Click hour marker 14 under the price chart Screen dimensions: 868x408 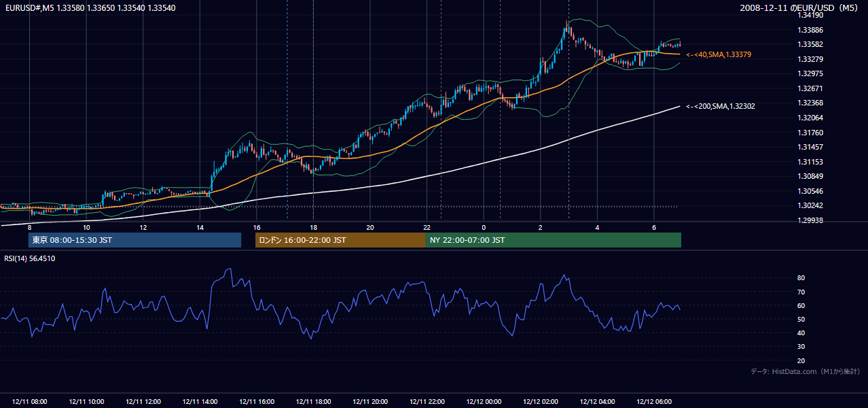(x=200, y=227)
